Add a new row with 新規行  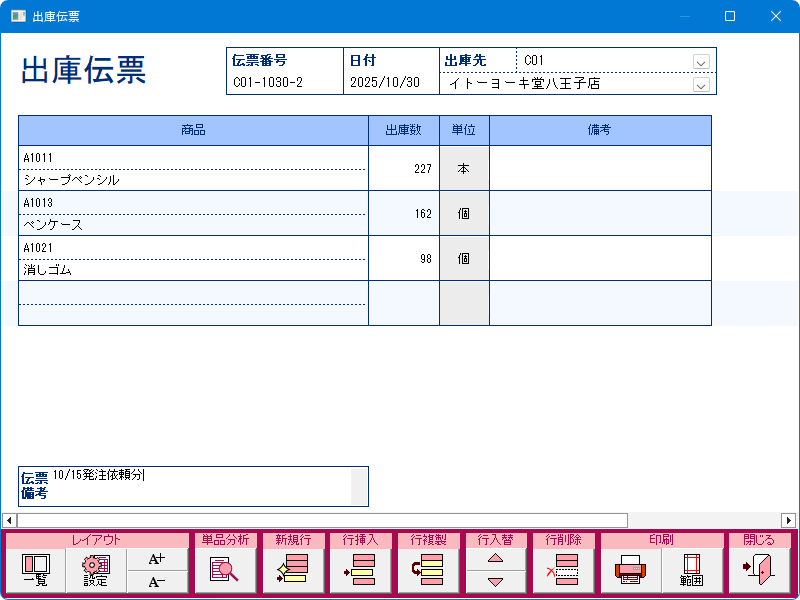[292, 571]
